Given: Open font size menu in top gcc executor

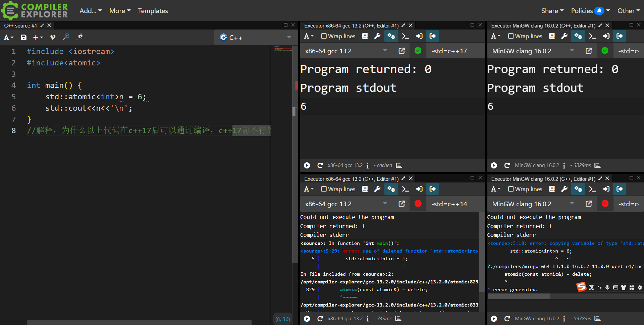Looking at the screenshot, I should [309, 36].
